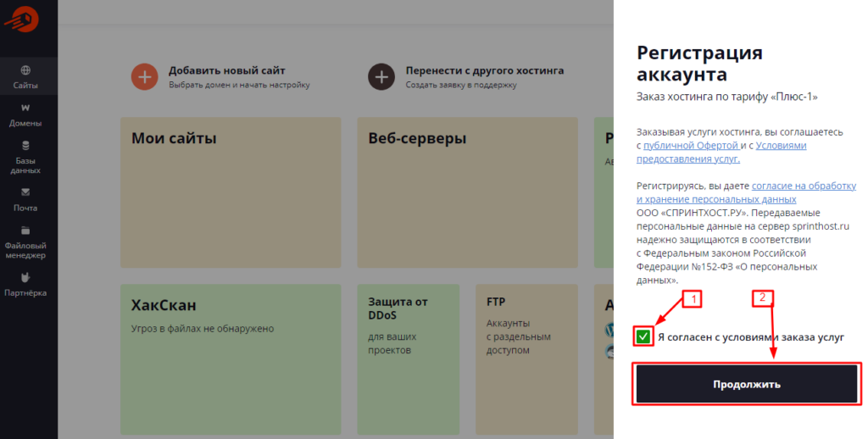Open the Сайты section in sidebar

coord(25,76)
